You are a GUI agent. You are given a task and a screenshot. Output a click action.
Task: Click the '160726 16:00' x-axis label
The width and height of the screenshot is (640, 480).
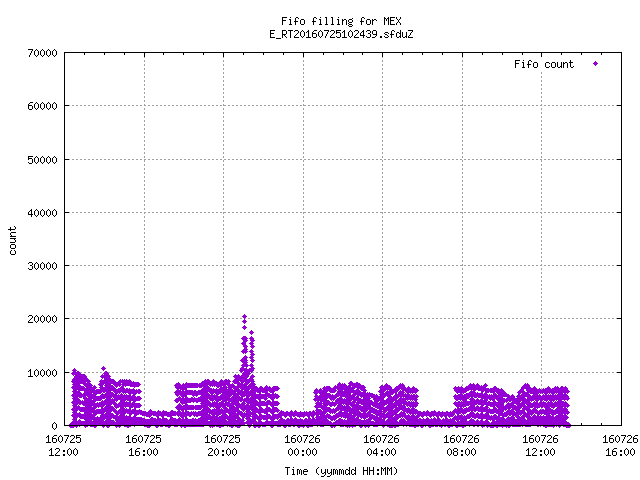[620, 446]
